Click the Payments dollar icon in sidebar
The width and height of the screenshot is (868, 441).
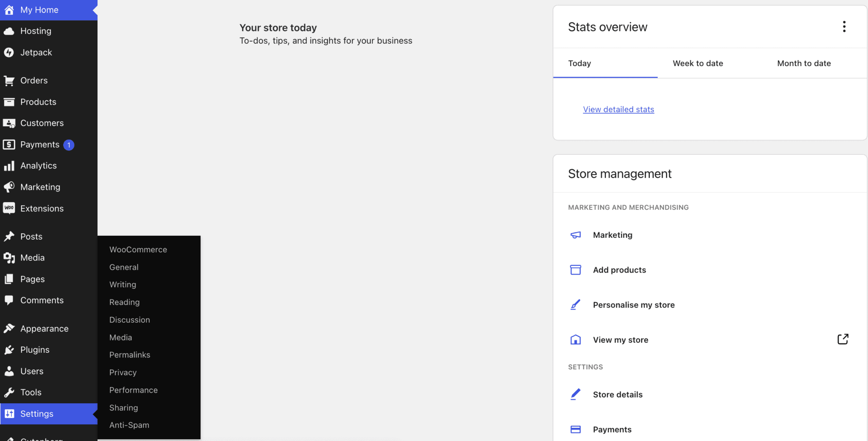pos(9,145)
